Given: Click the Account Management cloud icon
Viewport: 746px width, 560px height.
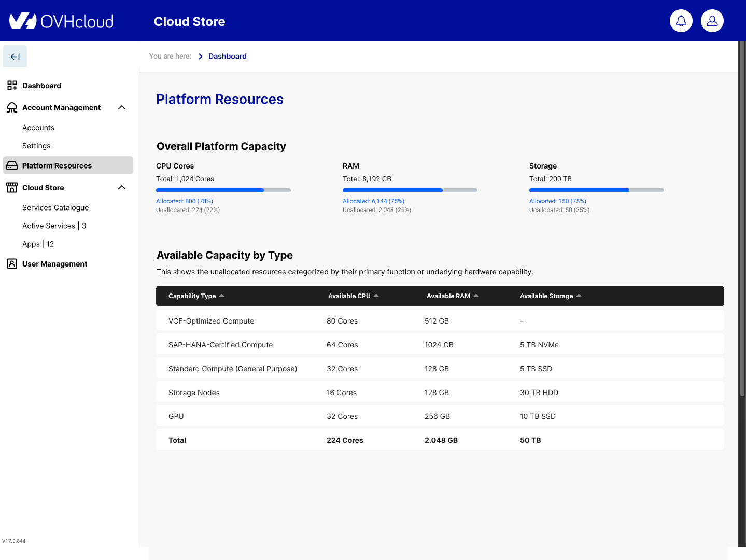Looking at the screenshot, I should pyautogui.click(x=12, y=107).
